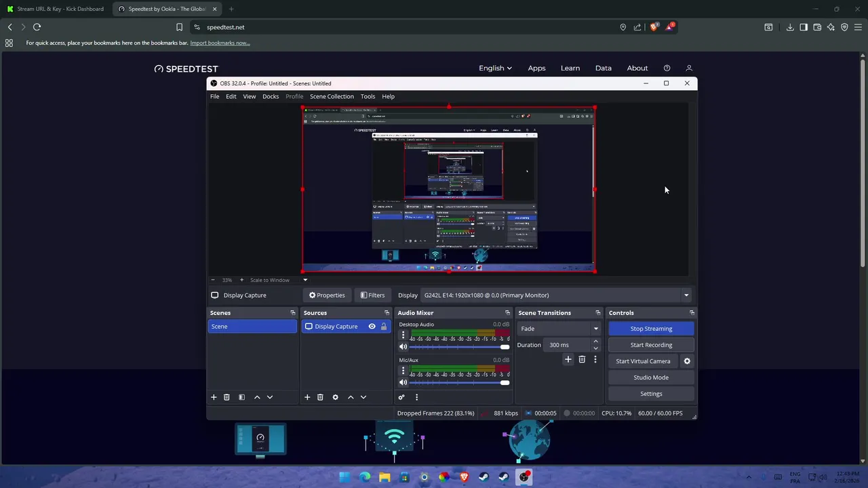Open OBS Edit menu
The width and height of the screenshot is (868, 488).
[231, 96]
